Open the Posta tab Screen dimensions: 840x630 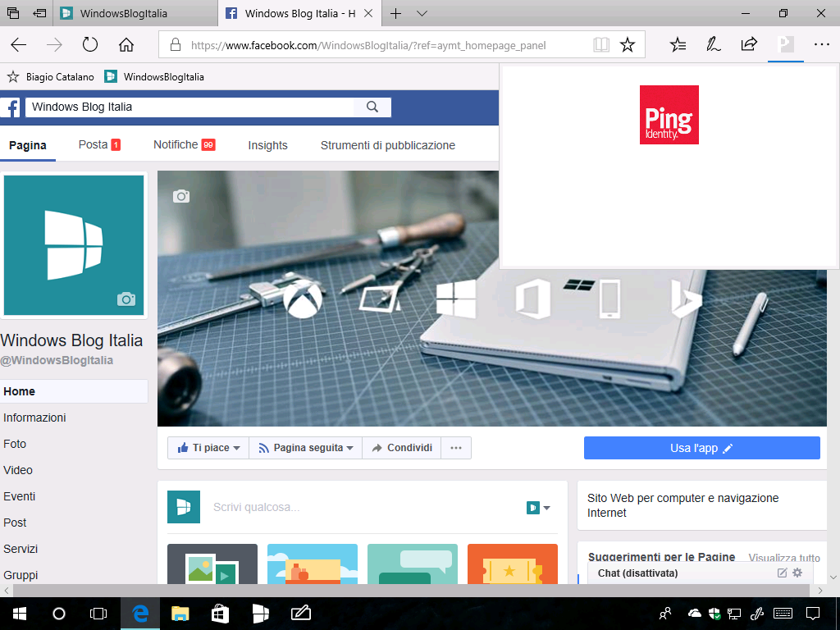click(x=99, y=144)
